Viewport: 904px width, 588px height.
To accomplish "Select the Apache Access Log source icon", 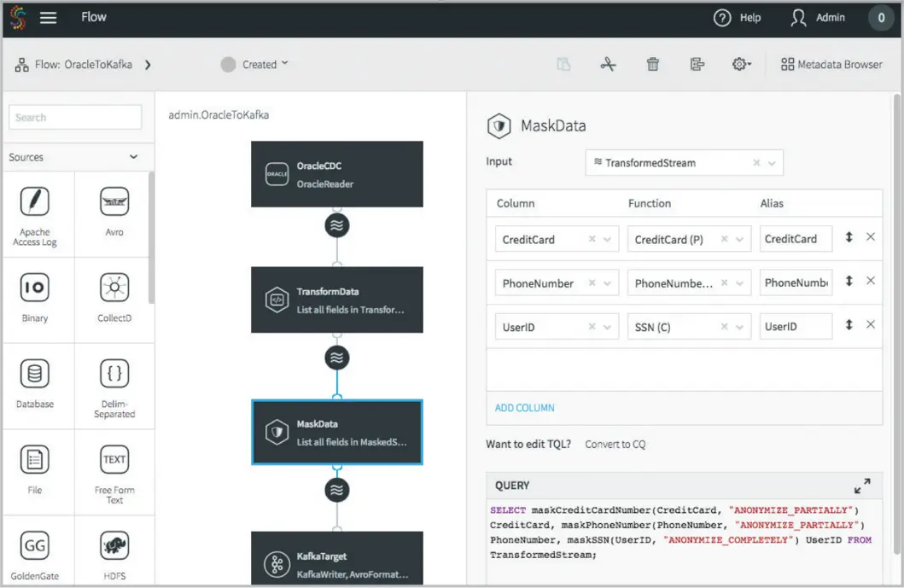I will point(35,202).
